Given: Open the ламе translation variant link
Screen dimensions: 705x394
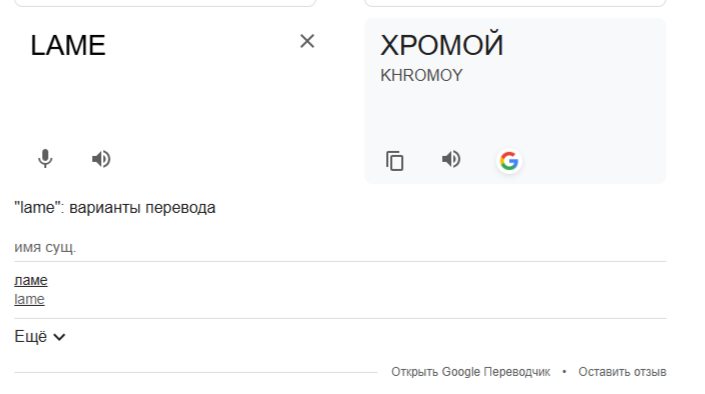Looking at the screenshot, I should point(31,280).
